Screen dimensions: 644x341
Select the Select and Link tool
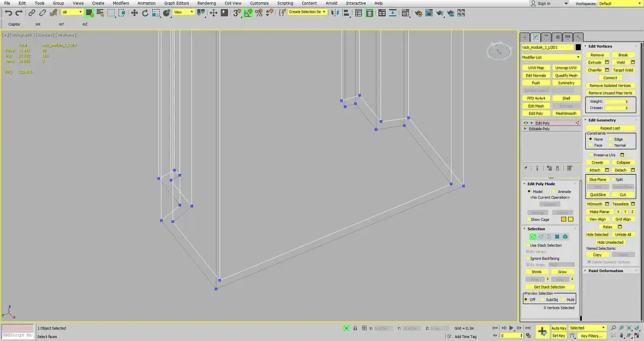coord(32,13)
